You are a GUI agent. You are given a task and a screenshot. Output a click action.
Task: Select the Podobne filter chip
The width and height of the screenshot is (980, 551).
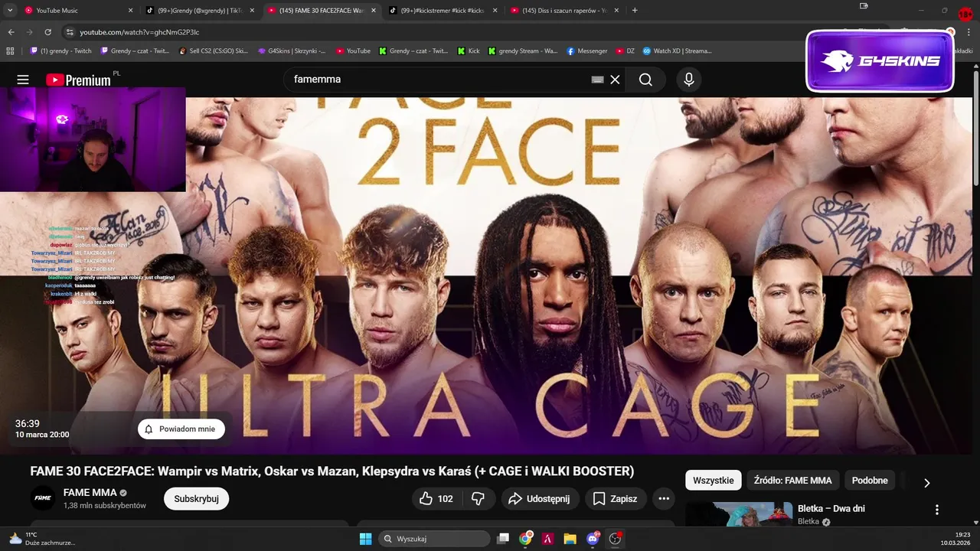coord(870,481)
